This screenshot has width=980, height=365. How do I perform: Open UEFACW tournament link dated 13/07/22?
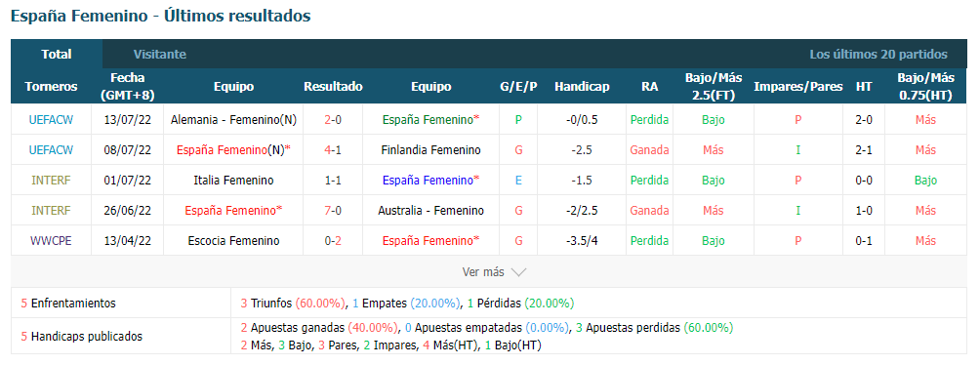click(51, 120)
